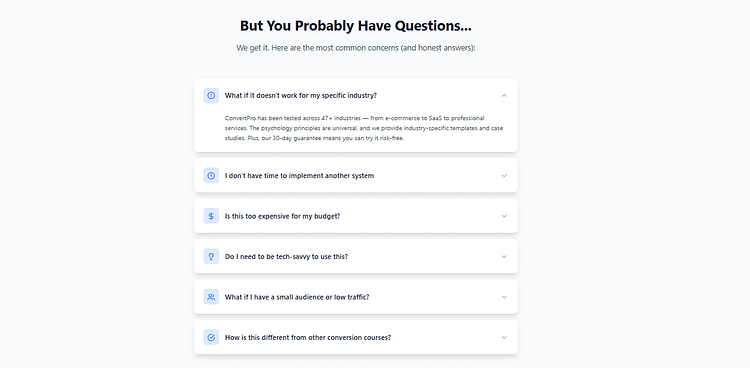Click the clock icon next to time question
750x368 pixels.
(211, 176)
